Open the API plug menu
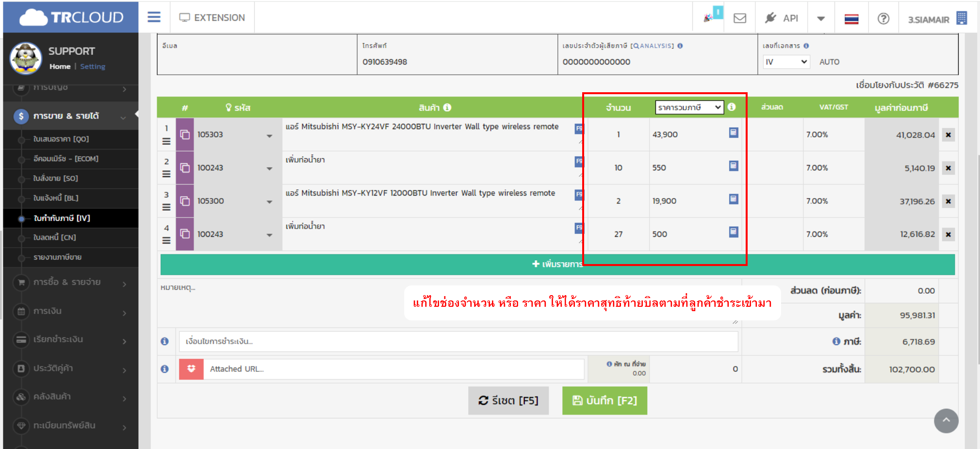 [x=781, y=18]
